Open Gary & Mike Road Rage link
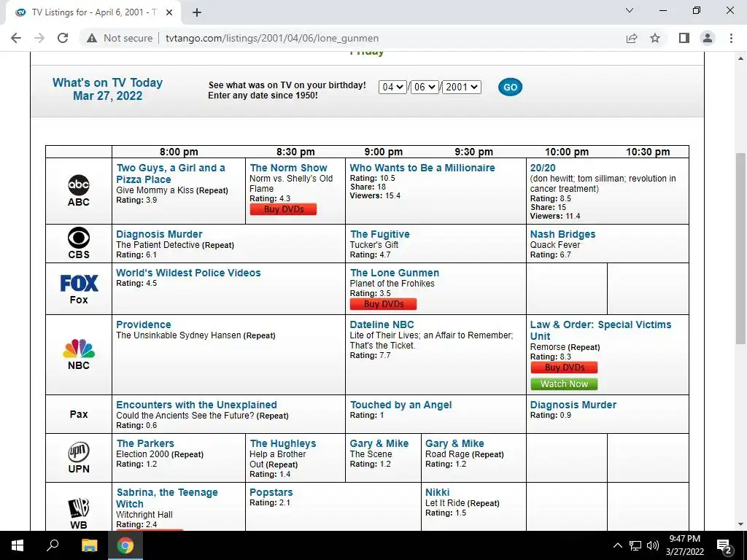Viewport: 747px width, 560px height. (454, 443)
